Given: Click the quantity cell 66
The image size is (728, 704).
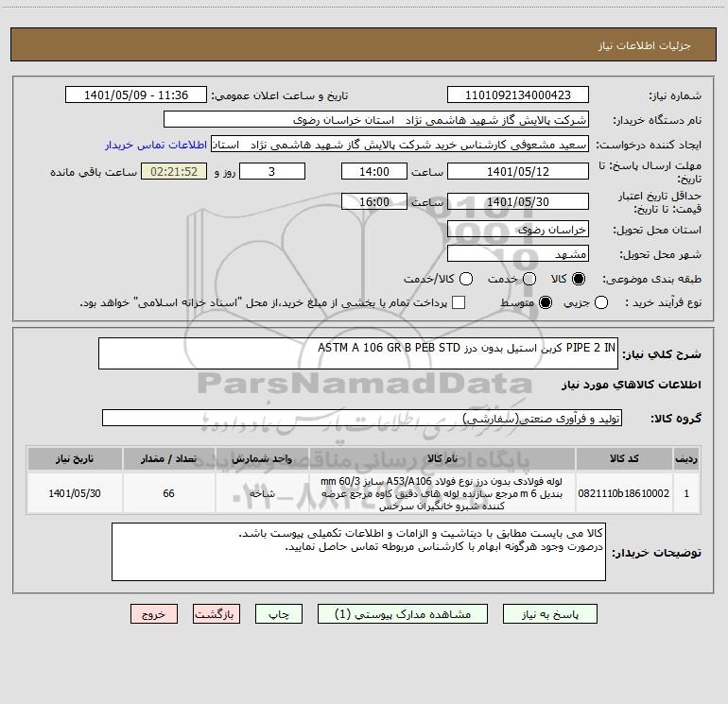Looking at the screenshot, I should point(168,493).
